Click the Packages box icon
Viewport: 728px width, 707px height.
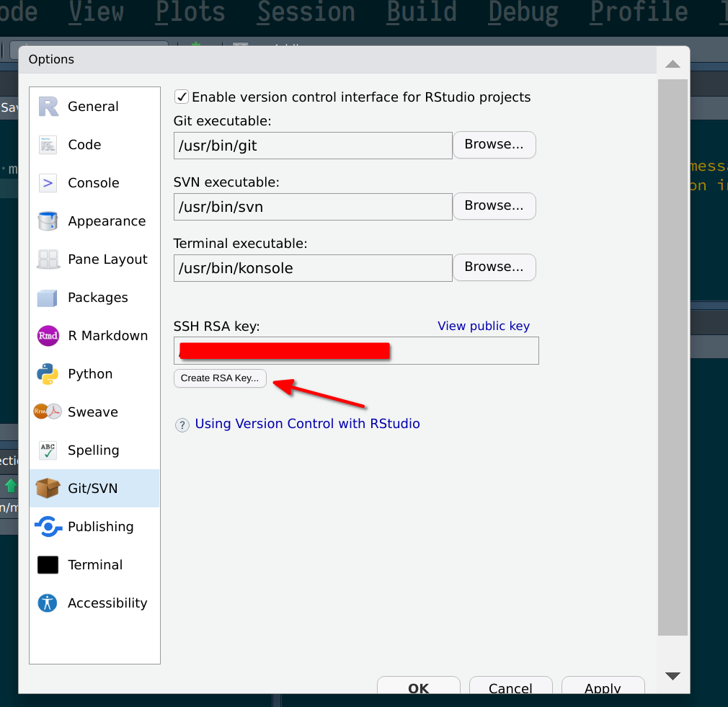[x=48, y=298]
